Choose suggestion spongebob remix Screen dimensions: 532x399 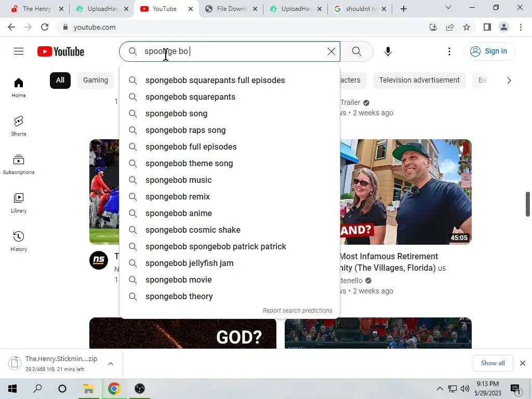[x=230, y=197]
